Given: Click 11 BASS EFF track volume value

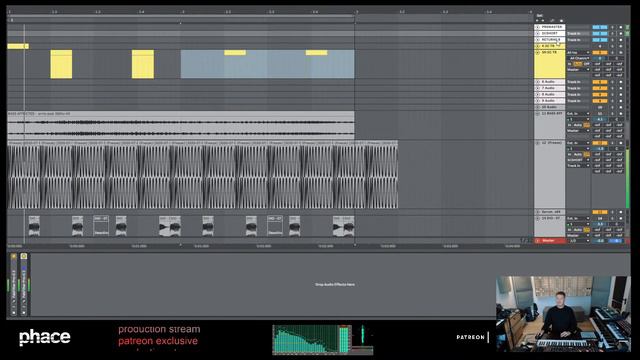Looking at the screenshot, I should click(600, 119).
